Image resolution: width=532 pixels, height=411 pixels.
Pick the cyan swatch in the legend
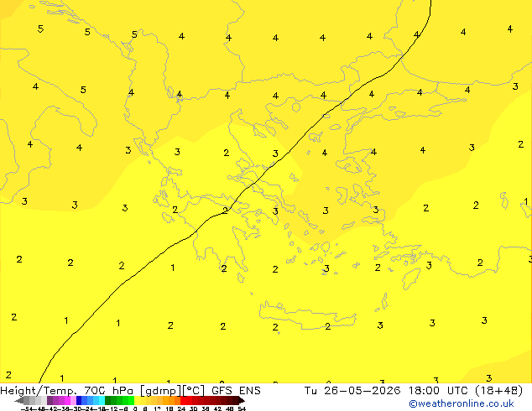pyautogui.click(x=102, y=400)
